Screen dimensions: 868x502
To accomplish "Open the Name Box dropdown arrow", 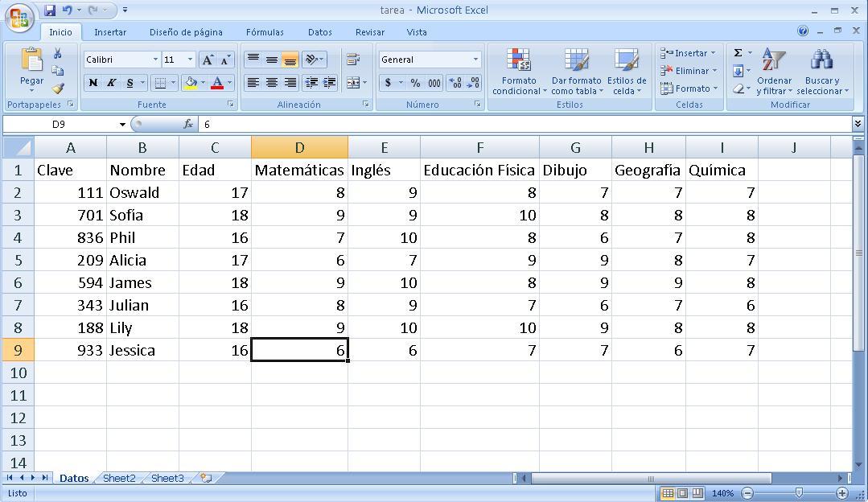I will [x=122, y=125].
